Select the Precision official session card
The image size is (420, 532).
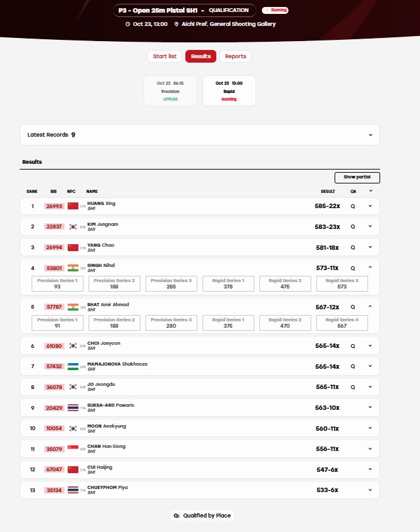(x=170, y=91)
